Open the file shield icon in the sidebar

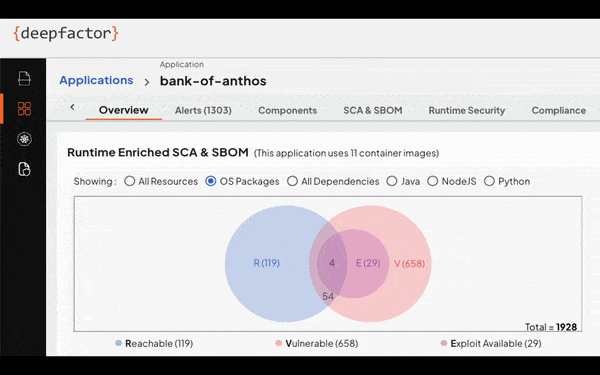pyautogui.click(x=24, y=169)
